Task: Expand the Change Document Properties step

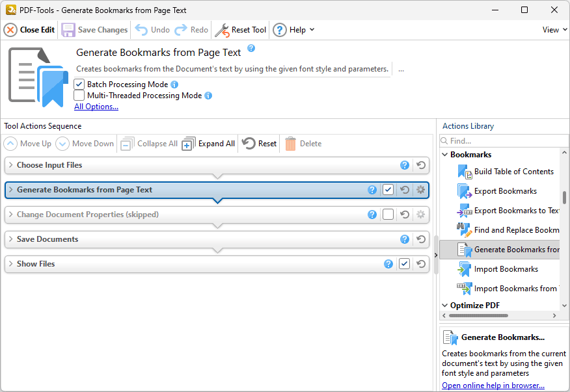Action: (x=10, y=215)
